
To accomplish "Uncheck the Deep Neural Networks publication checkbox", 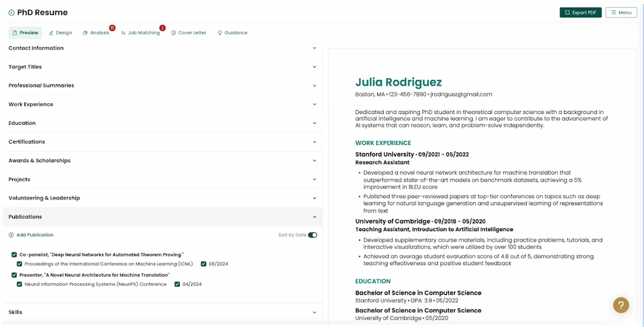I will point(14,255).
